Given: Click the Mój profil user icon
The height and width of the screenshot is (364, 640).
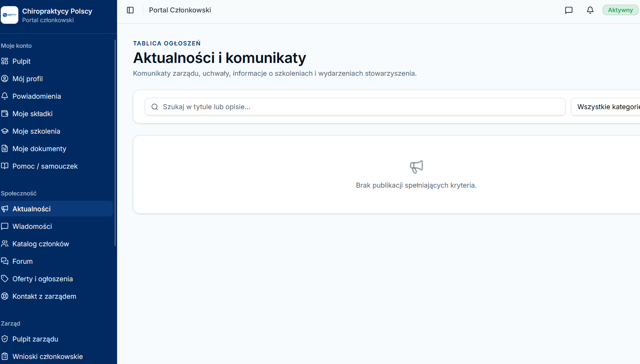Looking at the screenshot, I should (5, 78).
